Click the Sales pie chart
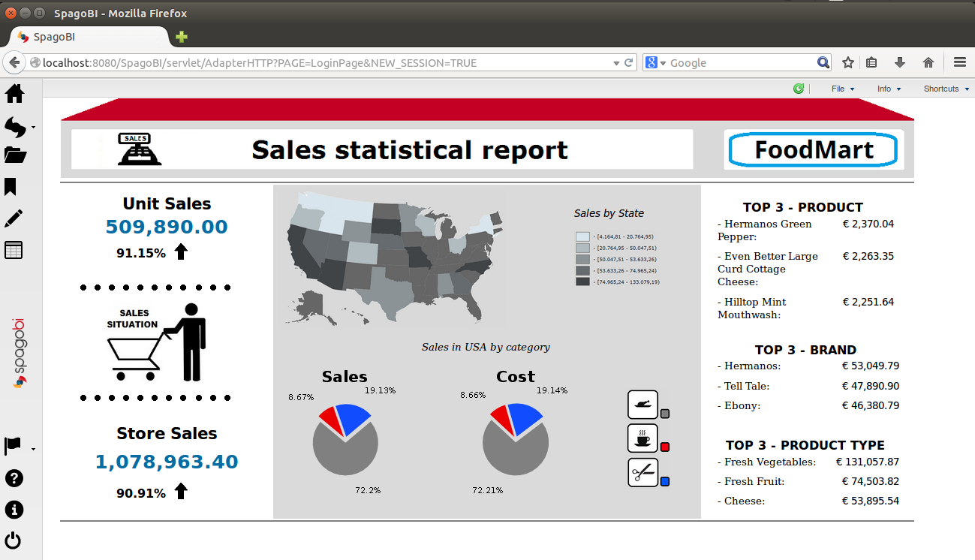The width and height of the screenshot is (975, 560). click(x=345, y=440)
